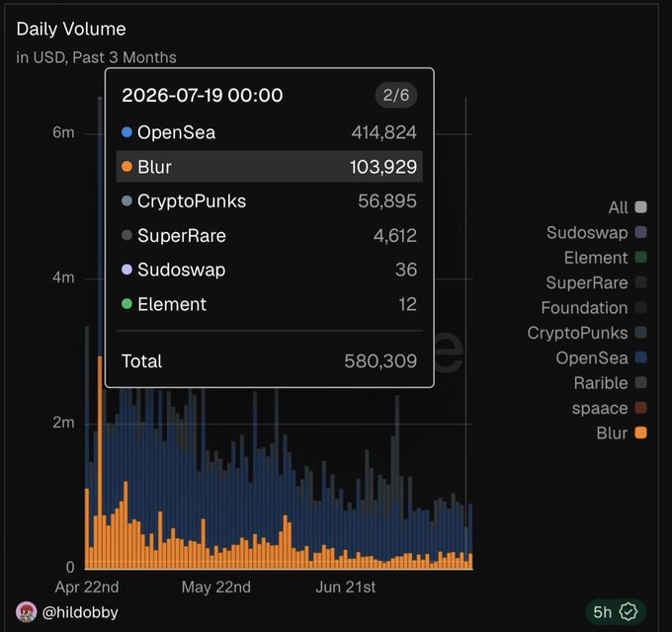
Task: Click the Apr 22nd axis label
Action: 87,587
